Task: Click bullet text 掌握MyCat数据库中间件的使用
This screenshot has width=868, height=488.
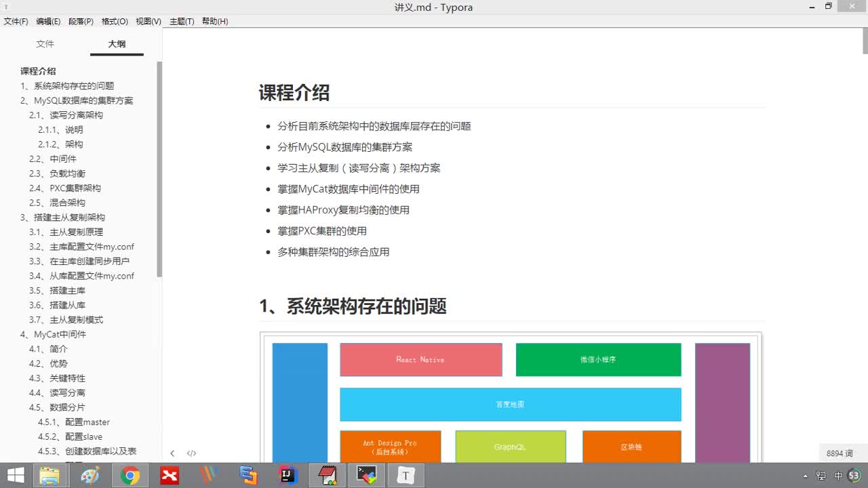Action: coord(349,189)
